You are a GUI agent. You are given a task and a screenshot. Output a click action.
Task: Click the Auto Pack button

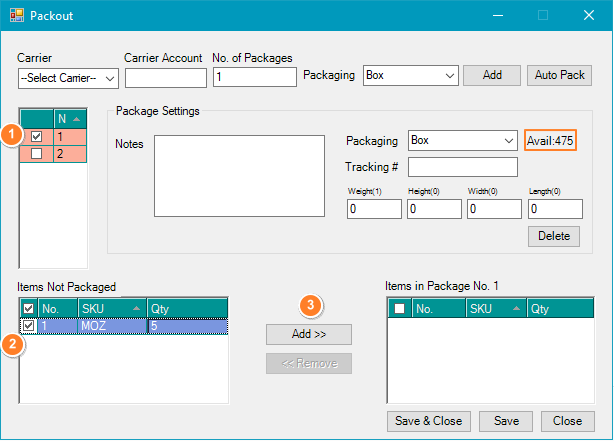pos(560,75)
